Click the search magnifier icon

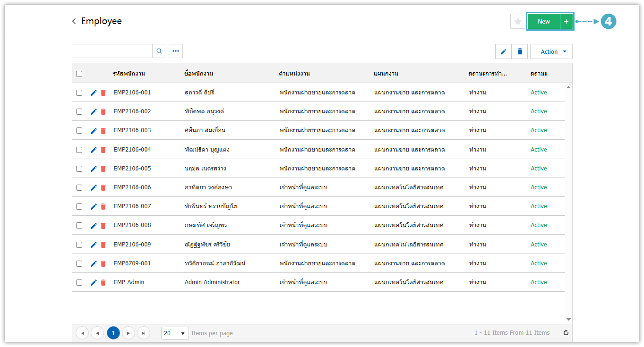point(159,51)
